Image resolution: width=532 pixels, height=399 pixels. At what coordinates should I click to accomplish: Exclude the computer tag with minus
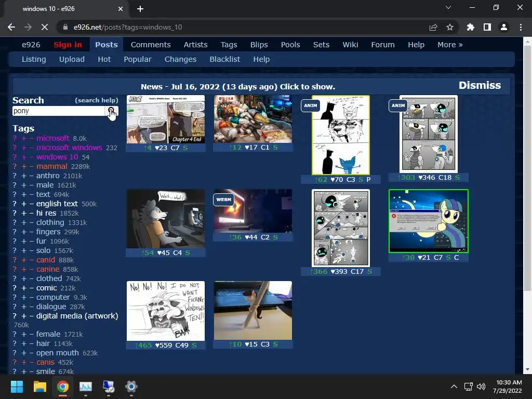coord(31,297)
